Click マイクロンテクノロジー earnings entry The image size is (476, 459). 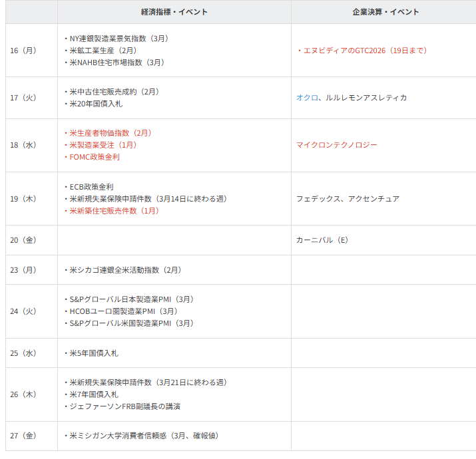(x=336, y=145)
